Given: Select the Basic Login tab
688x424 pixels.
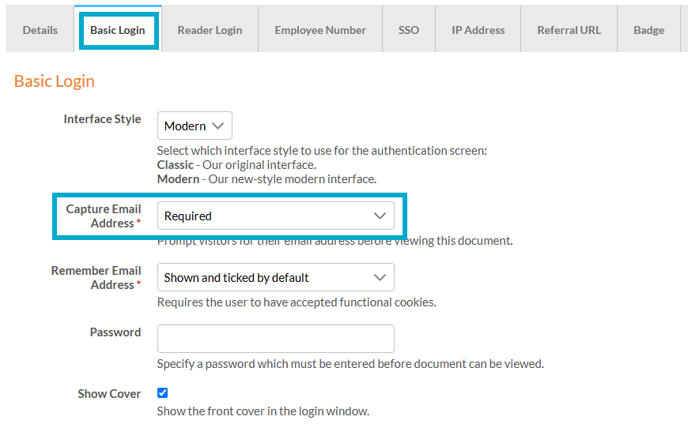Looking at the screenshot, I should [x=117, y=30].
